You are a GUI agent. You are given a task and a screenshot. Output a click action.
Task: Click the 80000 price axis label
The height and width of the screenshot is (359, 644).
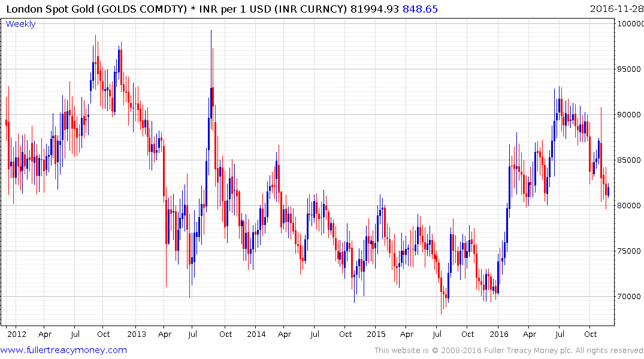629,206
